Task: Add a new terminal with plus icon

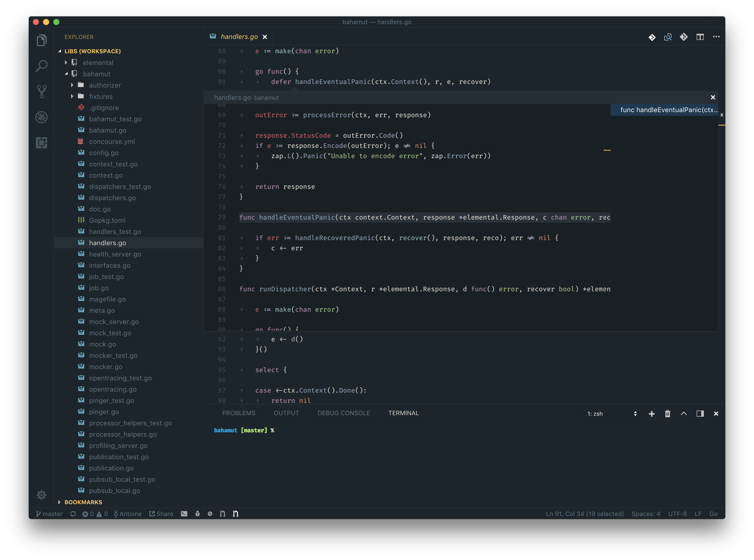Action: pyautogui.click(x=651, y=414)
